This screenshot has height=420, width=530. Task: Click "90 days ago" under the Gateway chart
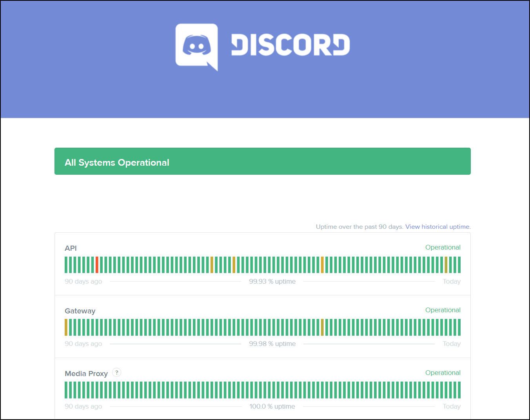tap(83, 344)
